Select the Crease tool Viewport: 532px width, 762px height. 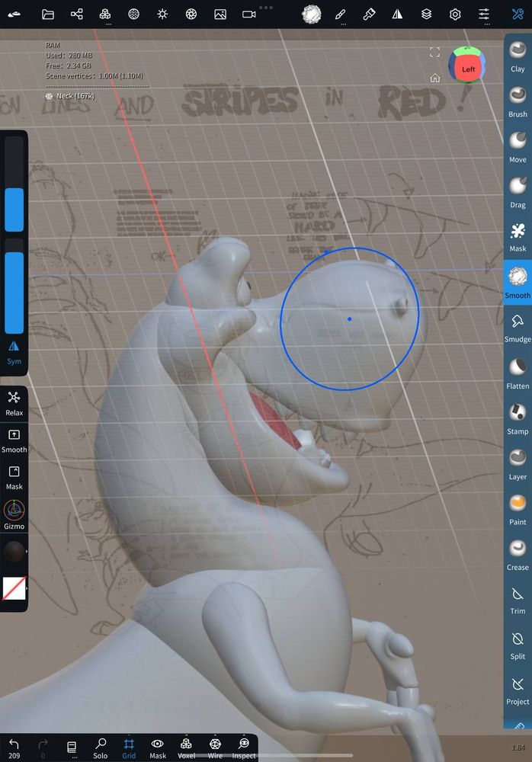click(518, 555)
